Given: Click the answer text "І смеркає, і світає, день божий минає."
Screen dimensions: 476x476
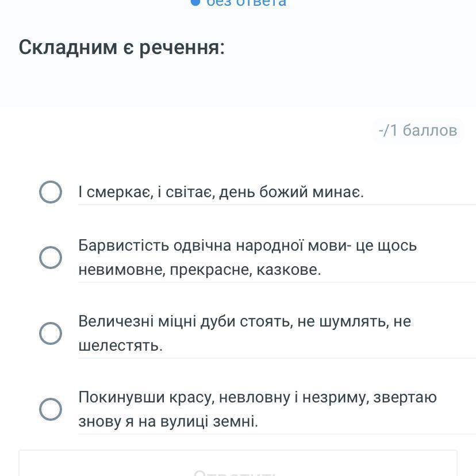Looking at the screenshot, I should tap(221, 192).
